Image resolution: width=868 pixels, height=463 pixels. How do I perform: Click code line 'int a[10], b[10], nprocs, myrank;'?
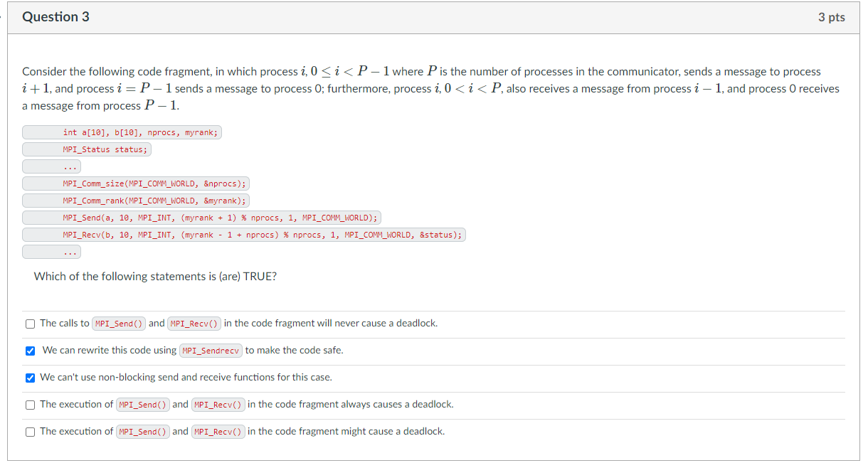122,132
